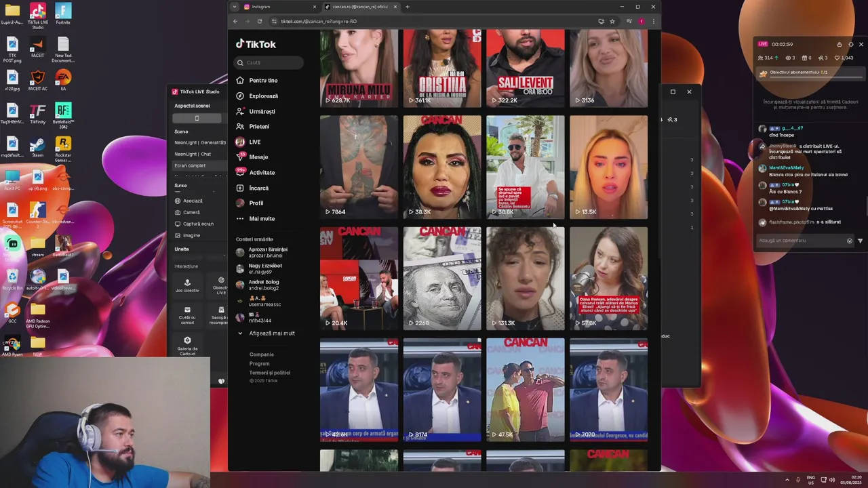Viewport: 868px width, 488px height.
Task: Add Captură ecran source
Action: (194, 224)
